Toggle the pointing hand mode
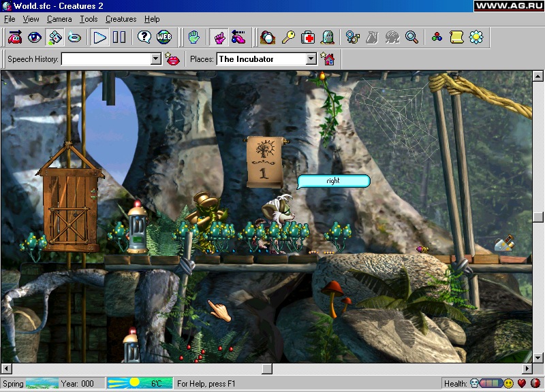545x392 pixels. pyautogui.click(x=219, y=37)
